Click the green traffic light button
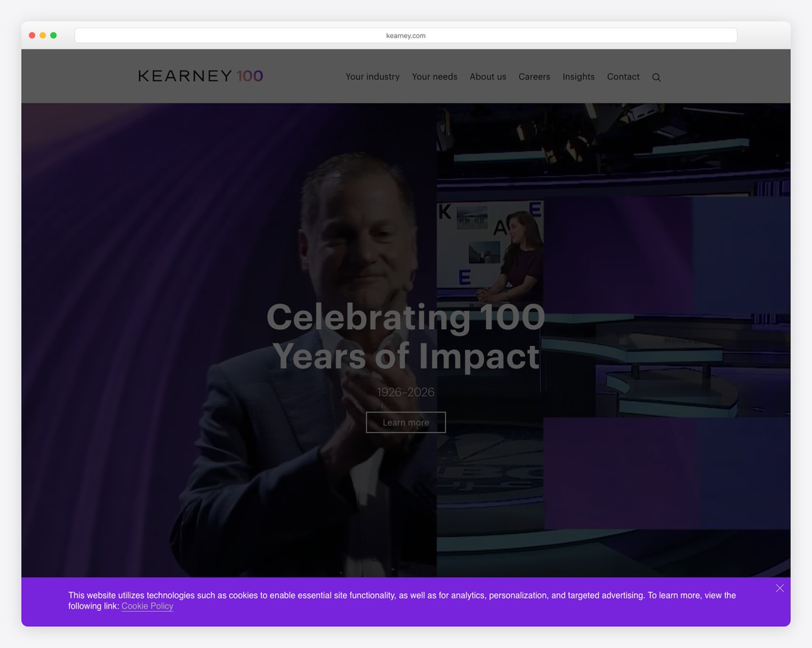The height and width of the screenshot is (648, 812). [x=53, y=35]
